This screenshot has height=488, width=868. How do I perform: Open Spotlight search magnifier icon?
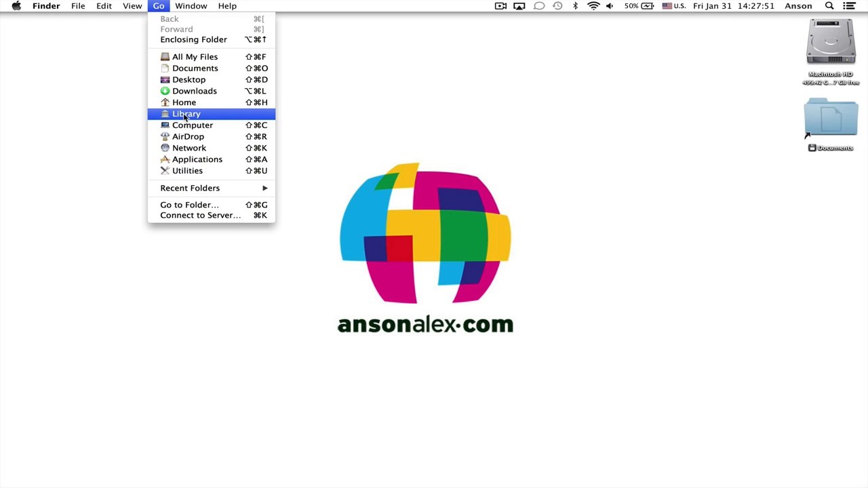point(829,6)
